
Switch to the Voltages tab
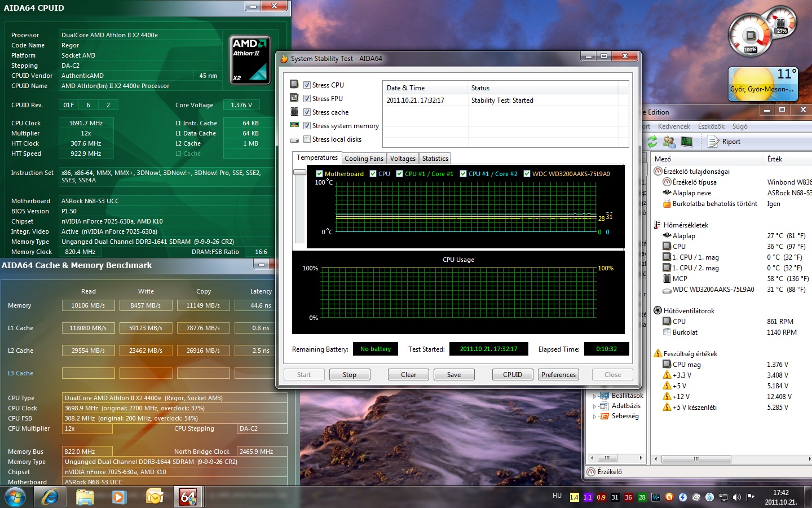coord(403,159)
